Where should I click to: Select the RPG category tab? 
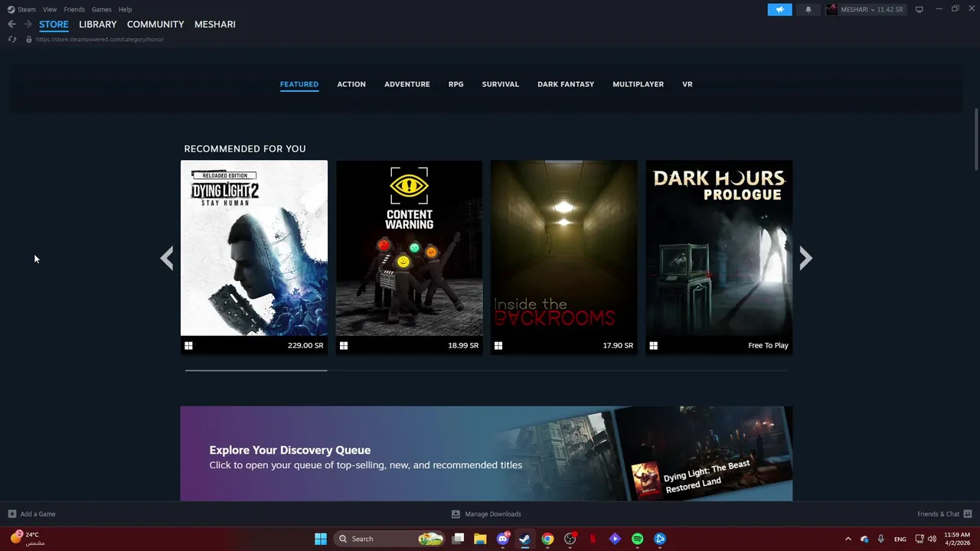coord(456,84)
